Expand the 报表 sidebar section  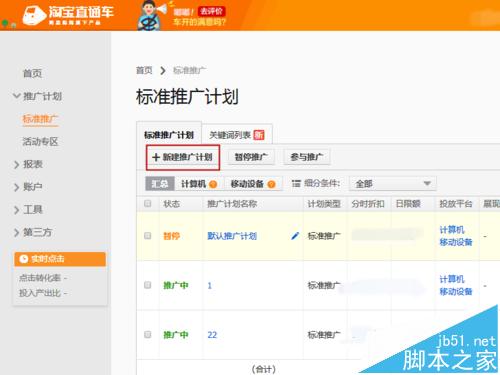(x=29, y=164)
